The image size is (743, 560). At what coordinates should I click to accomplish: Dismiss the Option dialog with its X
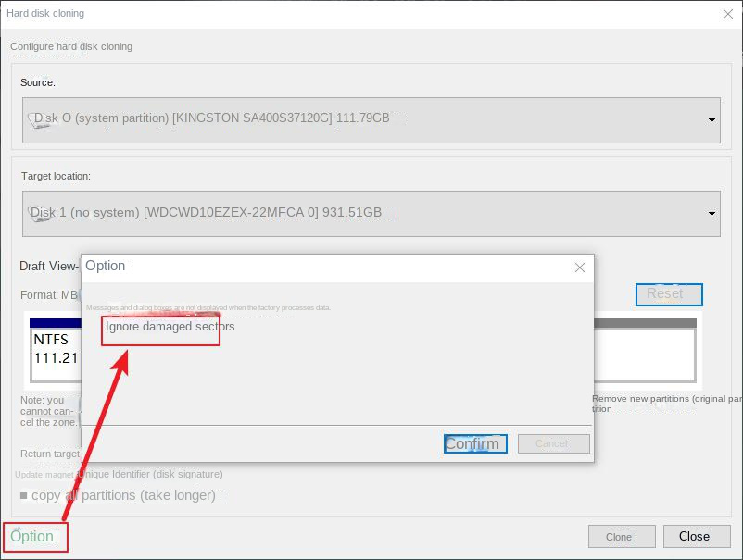pos(580,268)
